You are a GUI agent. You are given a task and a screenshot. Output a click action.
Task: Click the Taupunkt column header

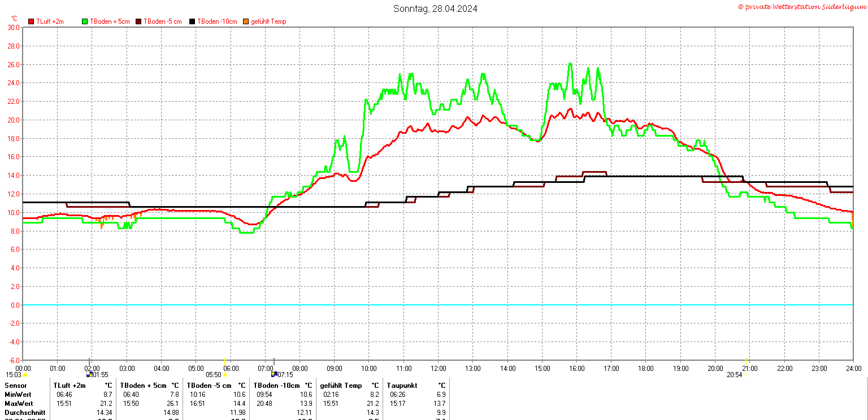pos(402,386)
